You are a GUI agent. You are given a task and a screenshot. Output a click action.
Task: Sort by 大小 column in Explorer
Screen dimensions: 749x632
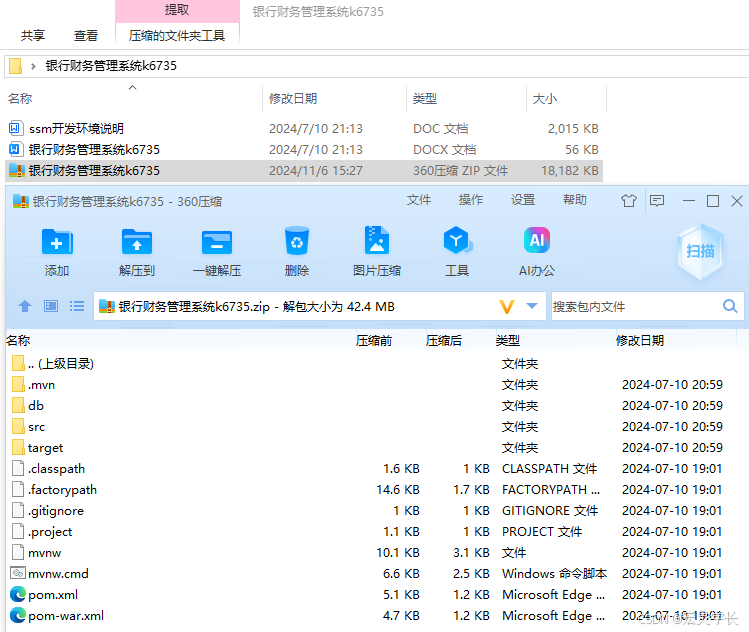coord(545,98)
